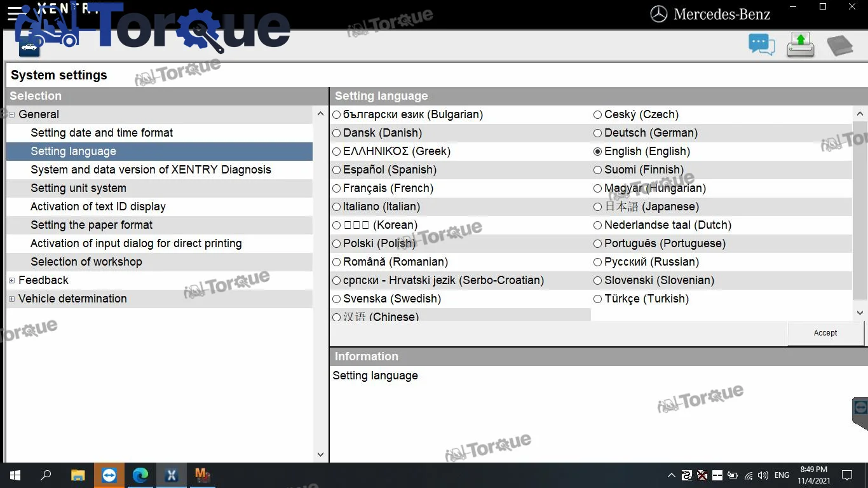Click the Selection panel scroll-up arrow
The width and height of the screenshot is (868, 488).
coord(320,114)
